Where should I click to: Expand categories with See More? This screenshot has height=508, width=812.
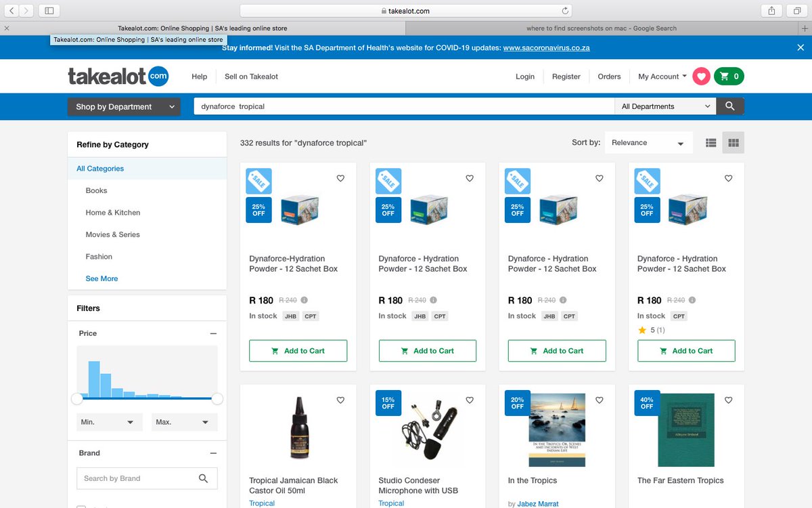tap(101, 278)
